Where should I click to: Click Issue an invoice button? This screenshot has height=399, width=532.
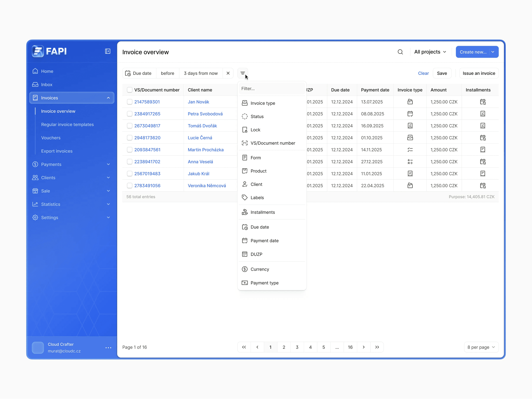pos(479,73)
